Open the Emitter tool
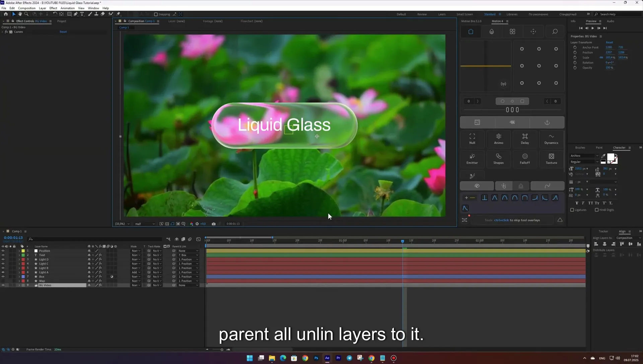643x364 pixels. (472, 159)
